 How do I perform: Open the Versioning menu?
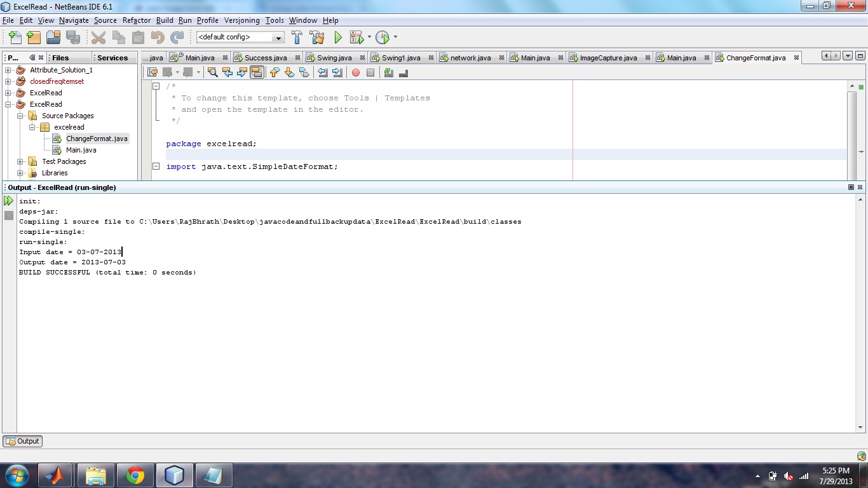click(x=242, y=20)
